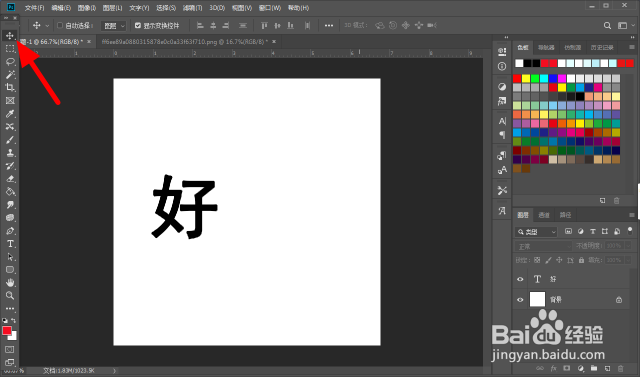Select the Clone Stamp tool
This screenshot has width=640, height=377.
pos(10,153)
